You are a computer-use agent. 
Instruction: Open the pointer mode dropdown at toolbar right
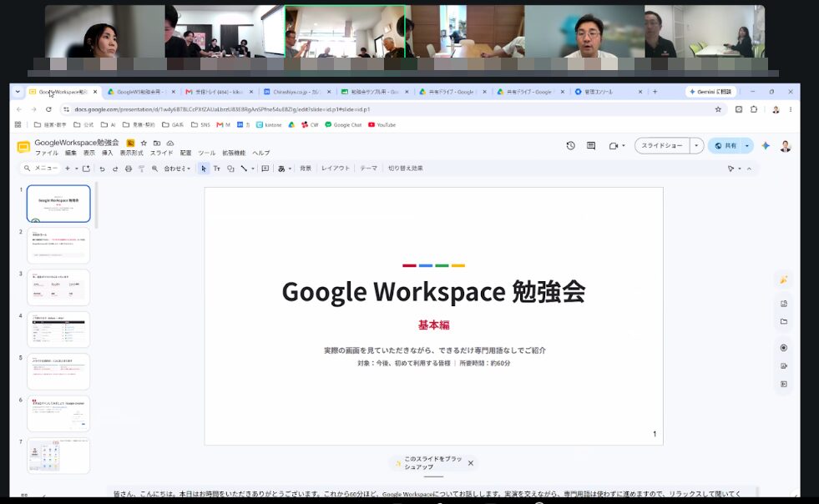point(734,169)
